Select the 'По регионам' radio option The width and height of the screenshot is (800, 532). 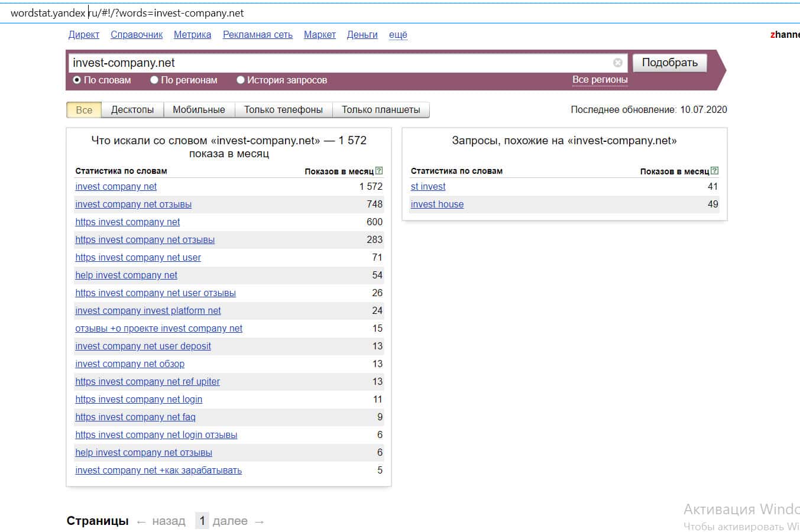[154, 80]
